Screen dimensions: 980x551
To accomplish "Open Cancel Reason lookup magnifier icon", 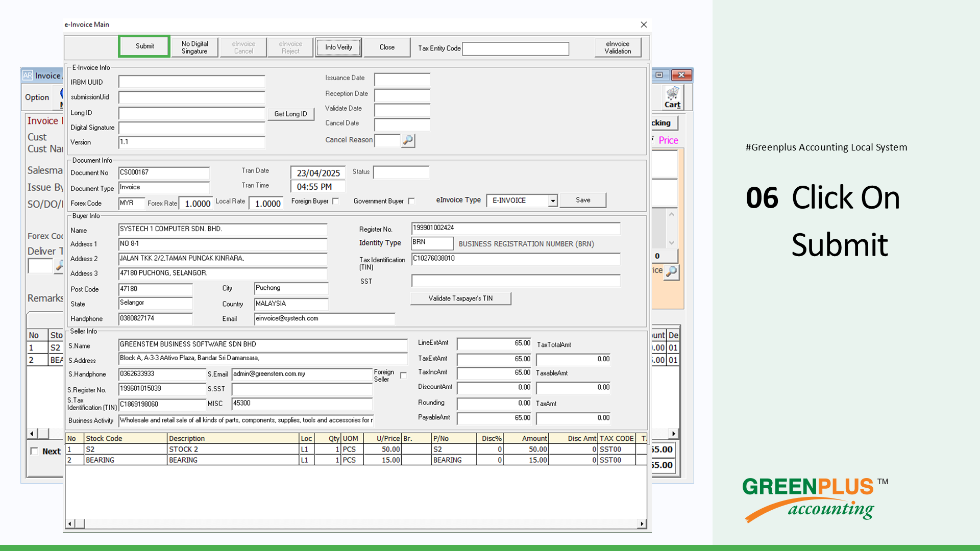I will coord(408,140).
